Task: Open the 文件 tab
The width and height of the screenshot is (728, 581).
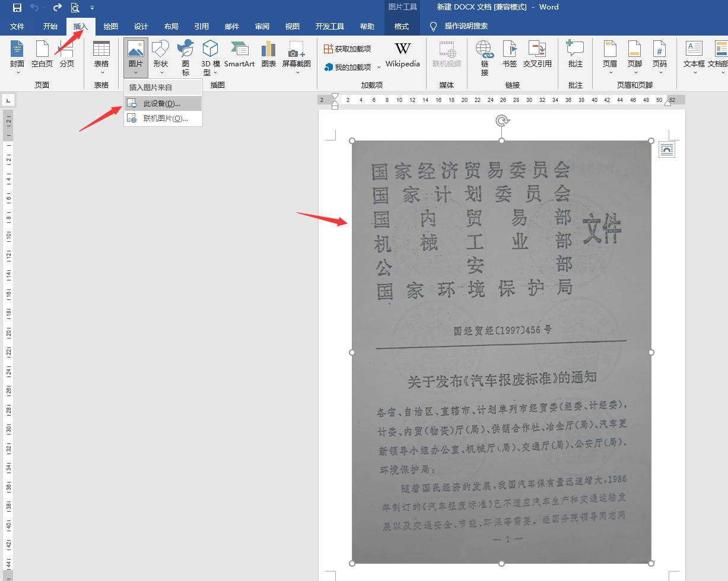Action: 17,26
